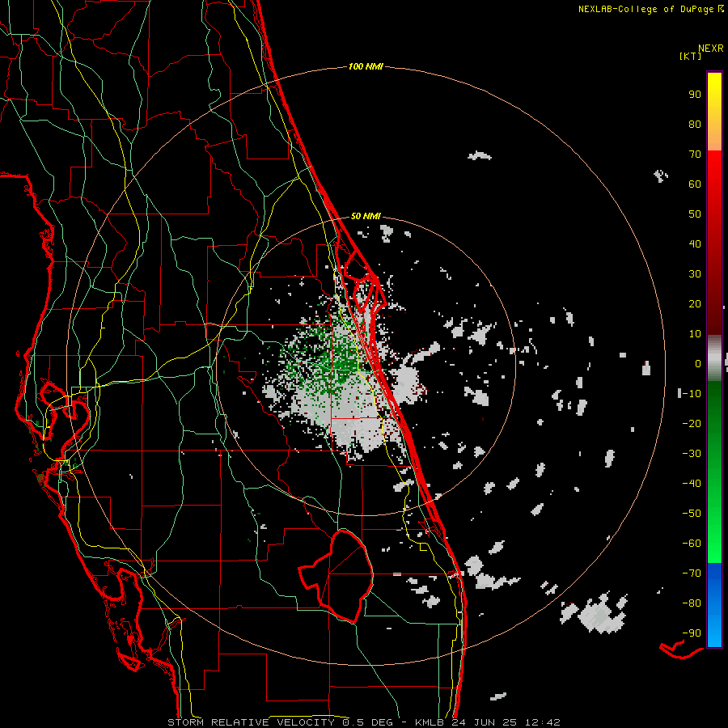Click the positive 30 scale value
Screen dimensions: 728x728
tap(695, 274)
